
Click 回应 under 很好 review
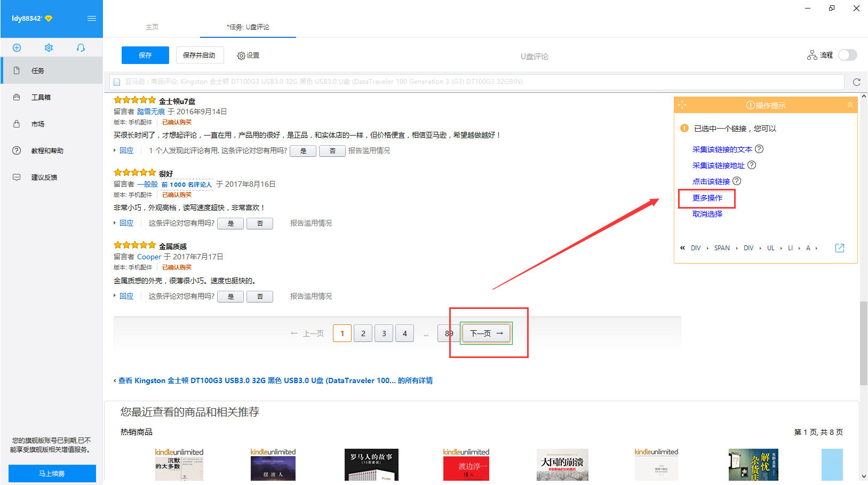(126, 223)
